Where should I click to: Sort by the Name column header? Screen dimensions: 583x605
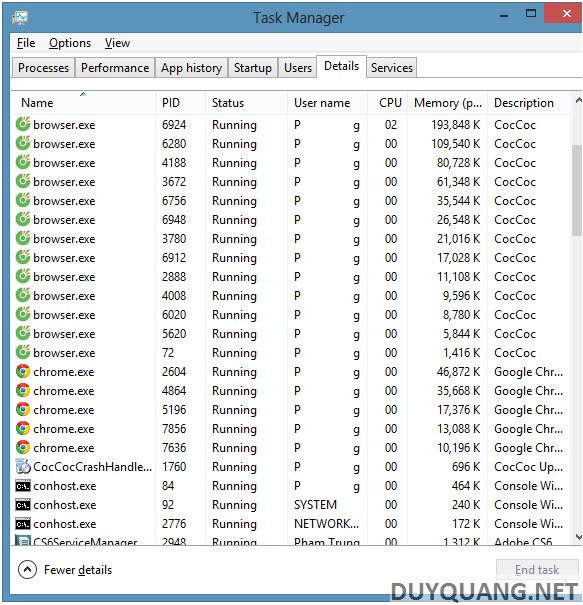click(83, 103)
